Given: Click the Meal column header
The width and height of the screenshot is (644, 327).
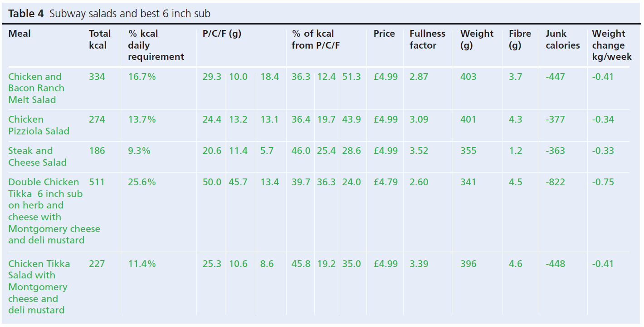Looking at the screenshot, I should 20,34.
